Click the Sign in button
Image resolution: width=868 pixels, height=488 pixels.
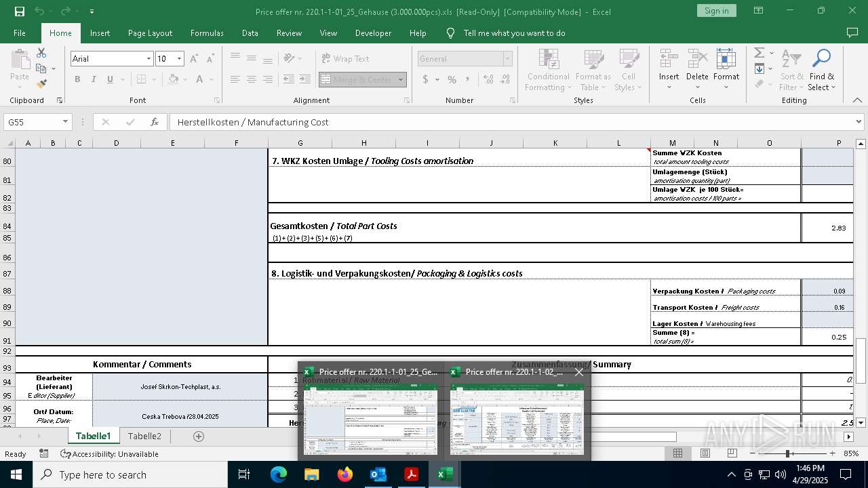(716, 11)
